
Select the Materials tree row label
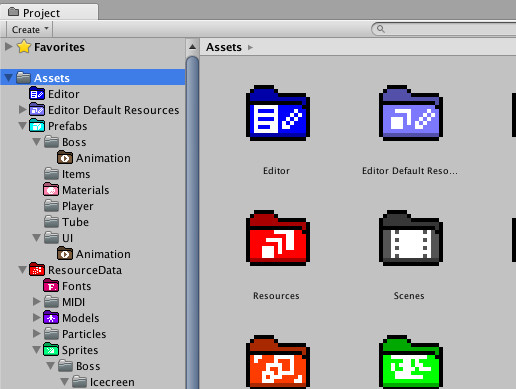(86, 190)
